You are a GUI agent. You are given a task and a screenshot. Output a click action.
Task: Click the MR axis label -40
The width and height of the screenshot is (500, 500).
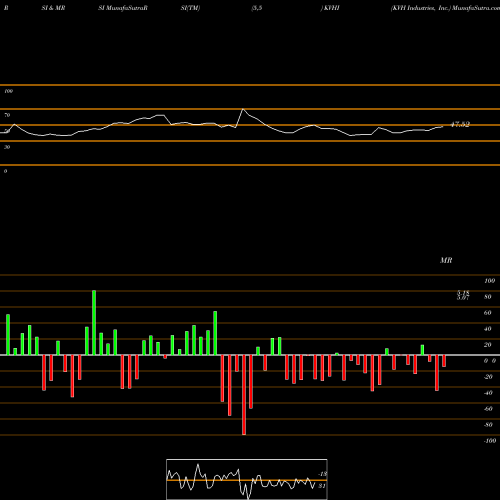(488, 393)
